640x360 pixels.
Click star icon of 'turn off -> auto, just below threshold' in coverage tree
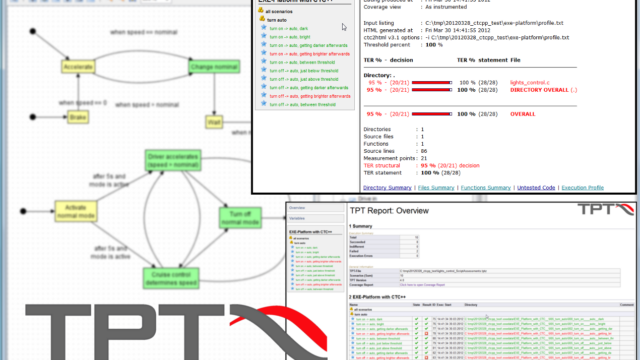pos(264,70)
